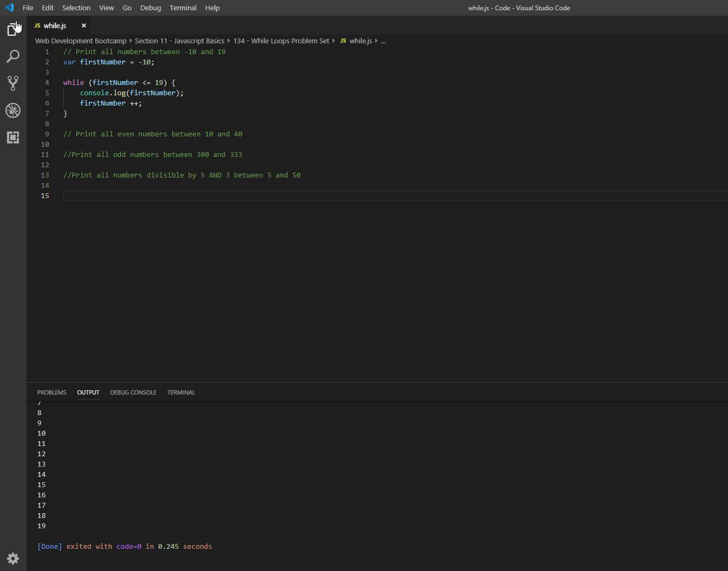The width and height of the screenshot is (728, 571).
Task: Open 134 - While Loops Problem Set breadcrumb
Action: coord(281,41)
